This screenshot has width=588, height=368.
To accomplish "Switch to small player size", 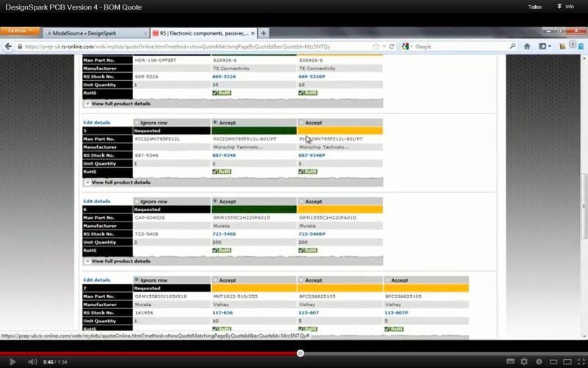I will (553, 362).
